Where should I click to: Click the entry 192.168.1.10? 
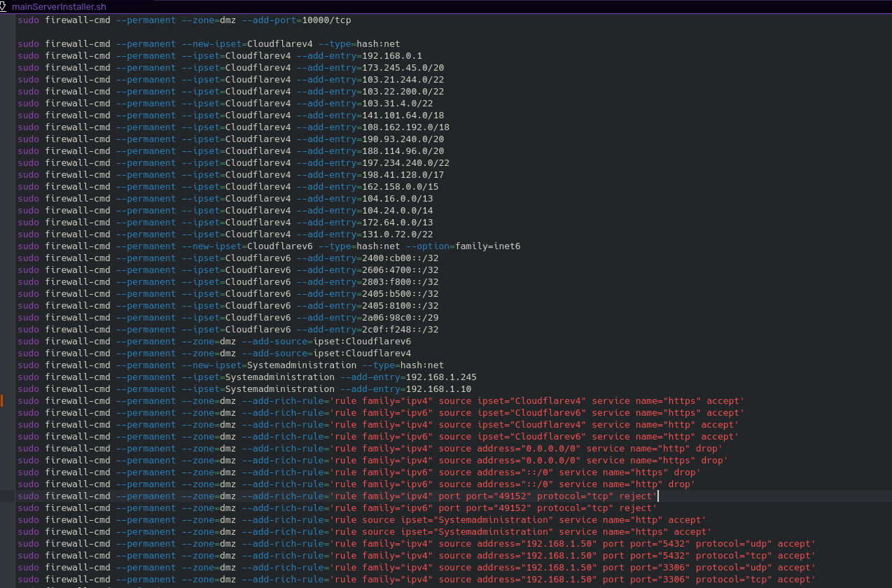point(438,388)
